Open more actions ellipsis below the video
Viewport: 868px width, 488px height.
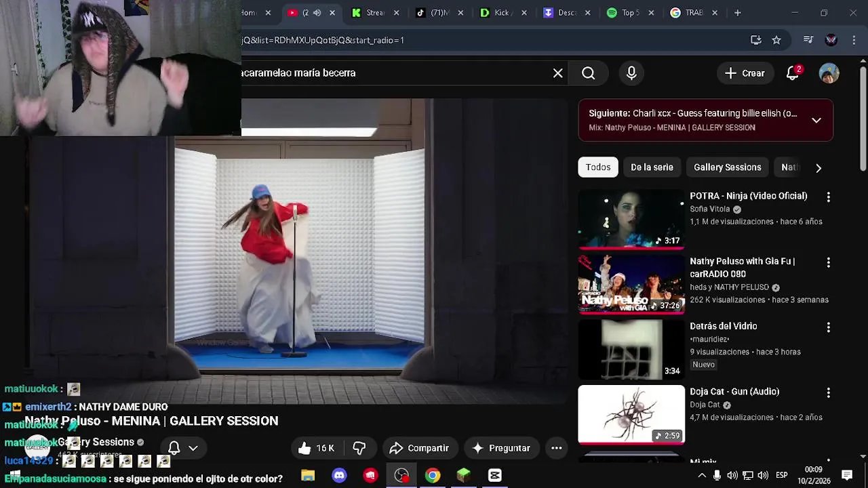click(556, 448)
